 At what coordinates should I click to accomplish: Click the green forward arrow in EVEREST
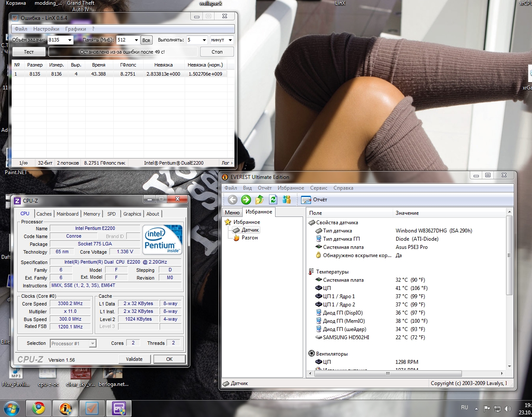(246, 199)
